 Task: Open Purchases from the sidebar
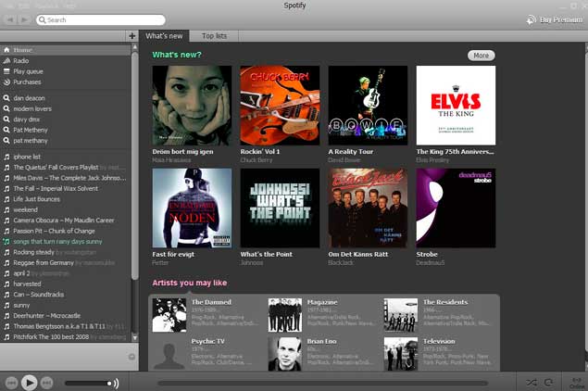coord(27,82)
